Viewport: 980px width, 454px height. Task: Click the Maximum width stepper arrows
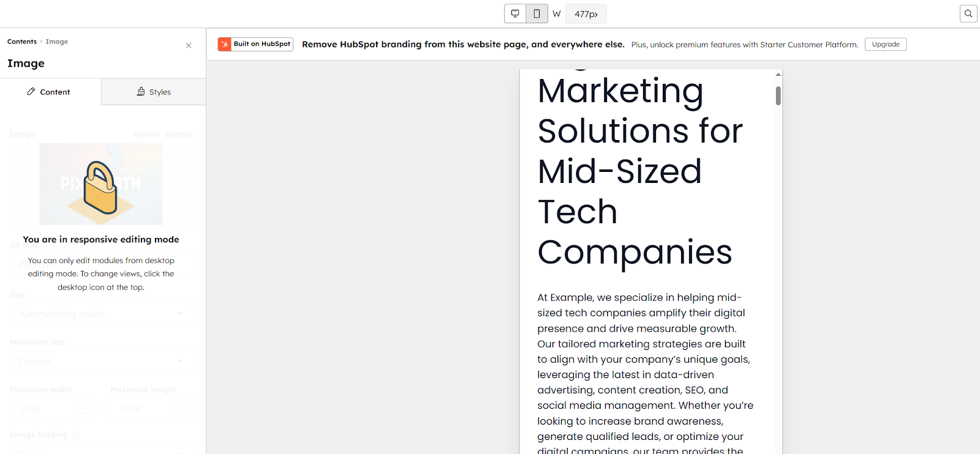pos(83,409)
